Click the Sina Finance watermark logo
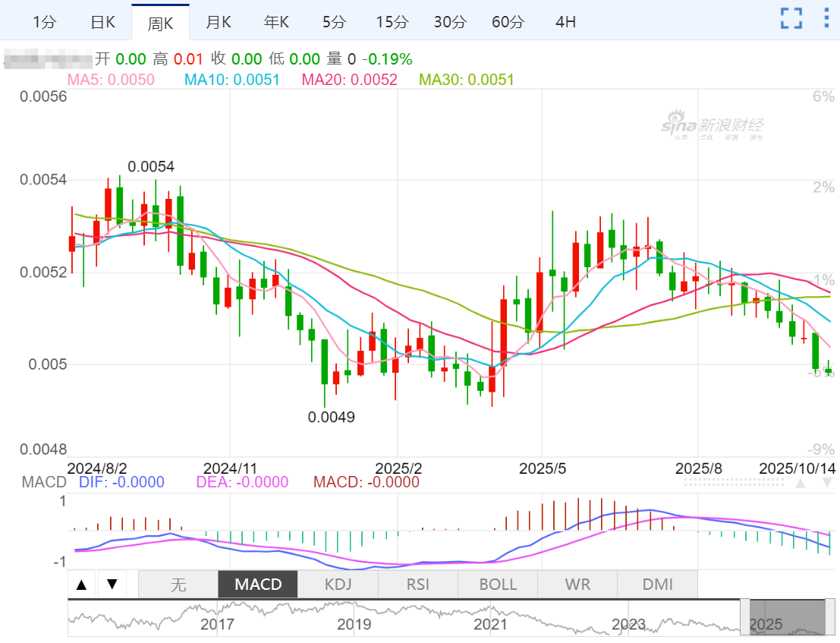This screenshot has height=643, width=840. point(711,127)
